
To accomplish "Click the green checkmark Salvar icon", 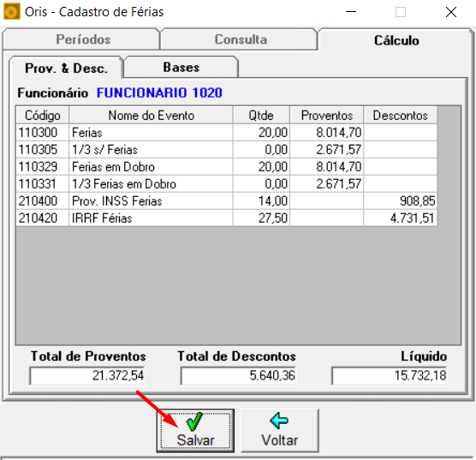I will (x=194, y=421).
